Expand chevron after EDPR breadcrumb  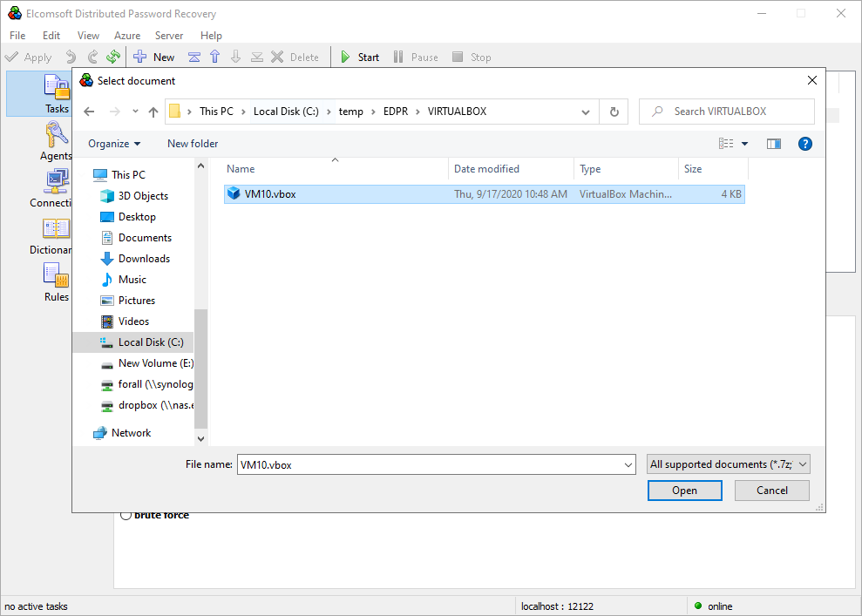pyautogui.click(x=417, y=112)
